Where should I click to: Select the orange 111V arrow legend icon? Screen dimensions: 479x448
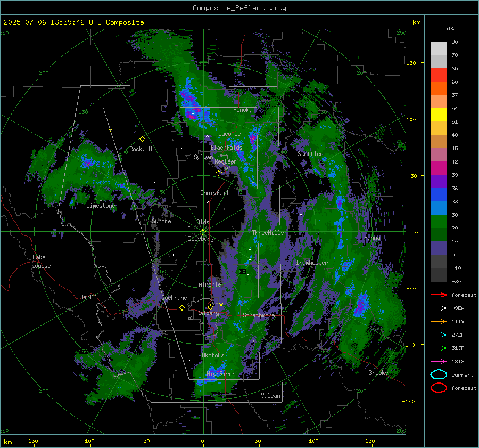439,321
